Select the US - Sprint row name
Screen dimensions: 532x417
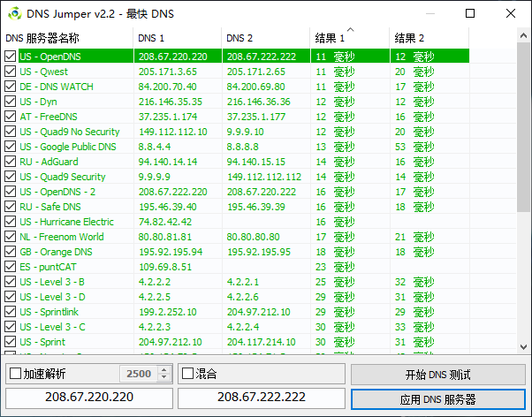click(x=42, y=342)
